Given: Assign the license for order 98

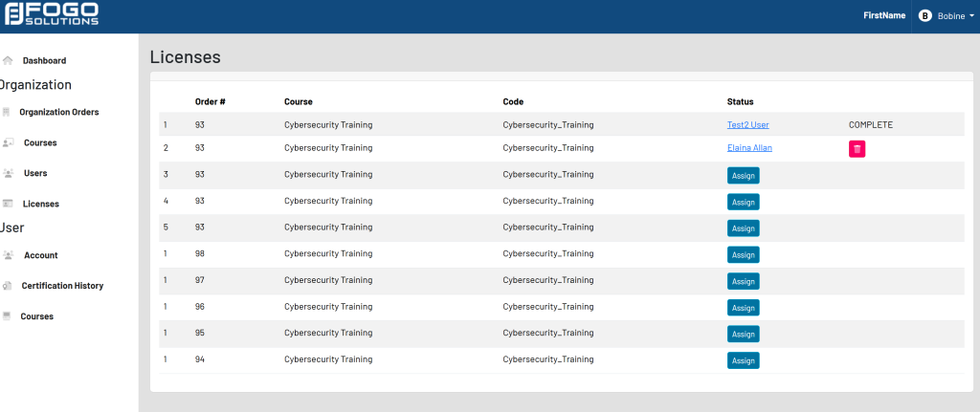Looking at the screenshot, I should (x=743, y=254).
